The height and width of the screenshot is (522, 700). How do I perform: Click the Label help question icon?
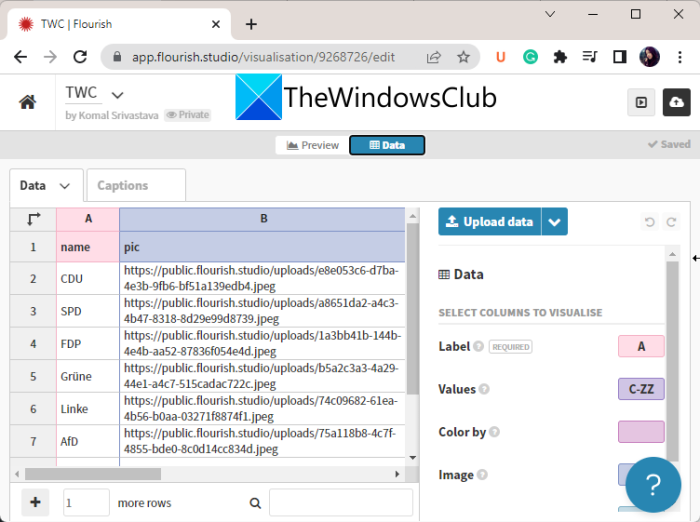479,347
